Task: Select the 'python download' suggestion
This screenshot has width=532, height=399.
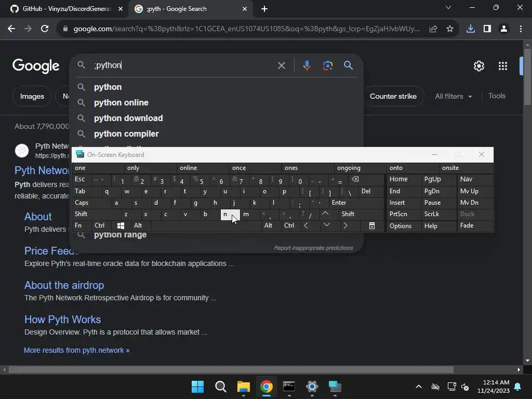Action: (217, 118)
